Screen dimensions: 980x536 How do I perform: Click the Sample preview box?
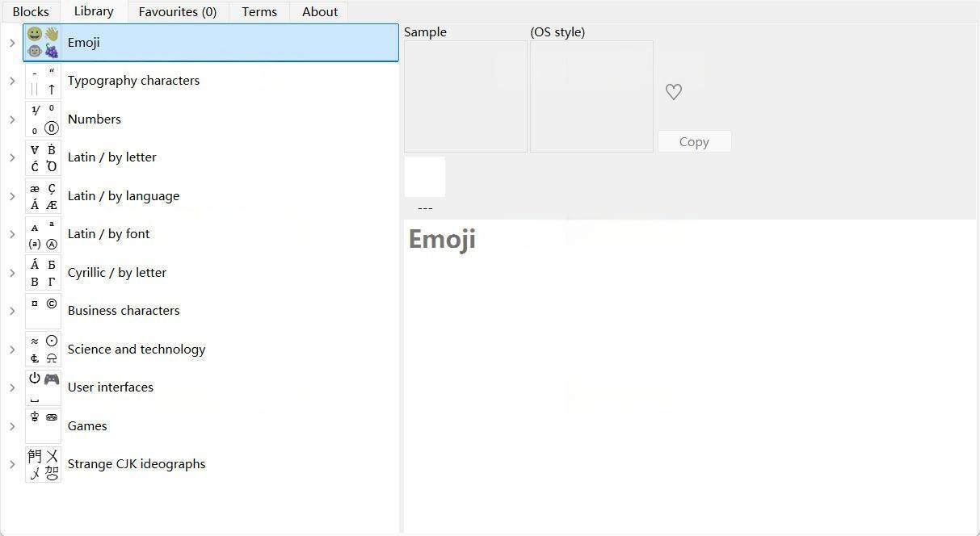click(x=465, y=96)
